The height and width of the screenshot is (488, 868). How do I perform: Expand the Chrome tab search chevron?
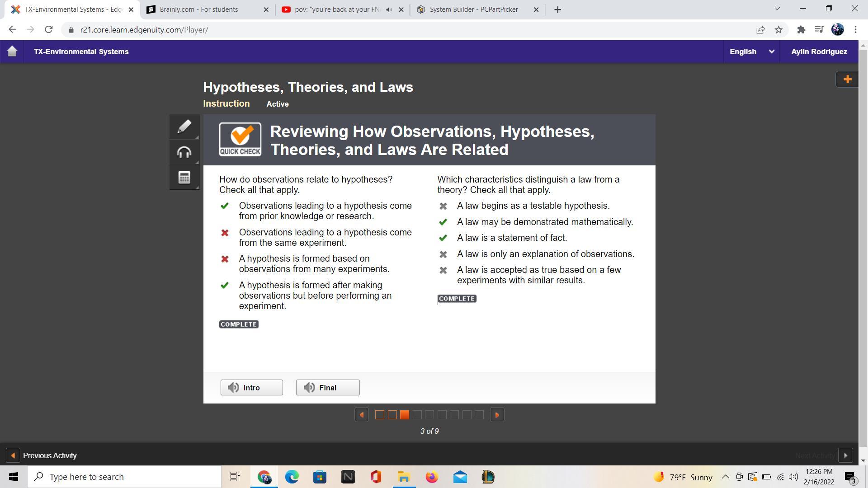(x=777, y=9)
